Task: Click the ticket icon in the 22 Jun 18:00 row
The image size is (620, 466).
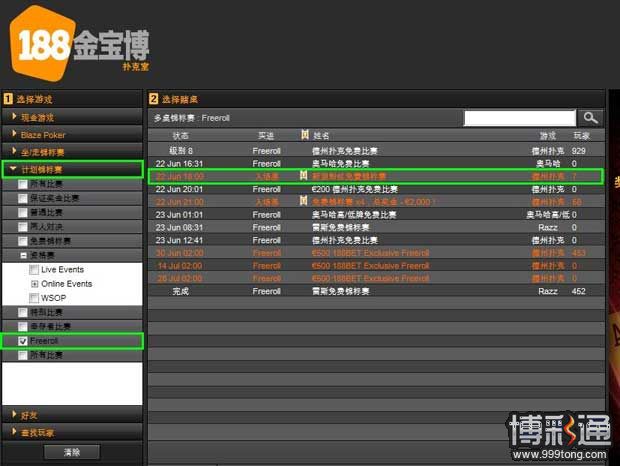Action: point(303,175)
